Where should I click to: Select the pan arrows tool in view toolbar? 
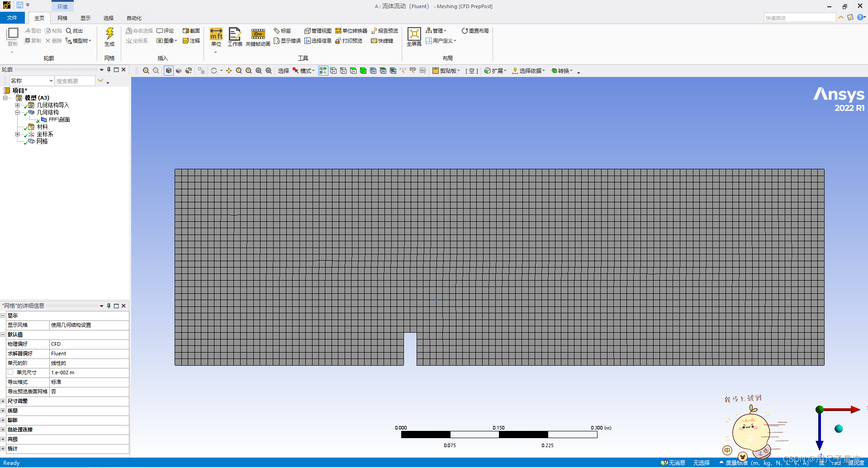click(229, 71)
